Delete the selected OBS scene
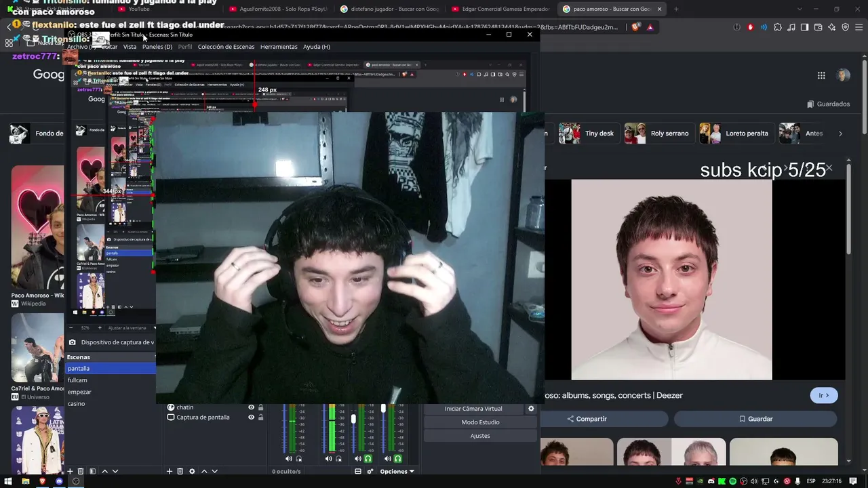Viewport: 868px width, 488px height. tap(81, 471)
